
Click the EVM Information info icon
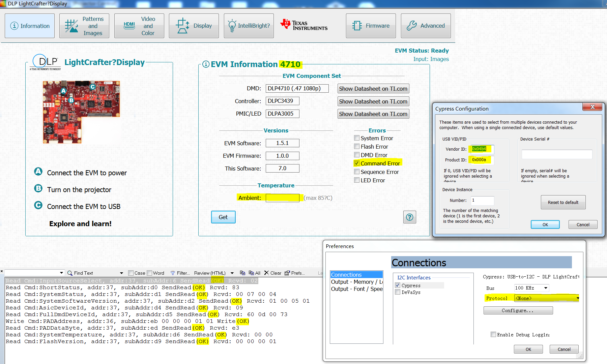click(206, 64)
